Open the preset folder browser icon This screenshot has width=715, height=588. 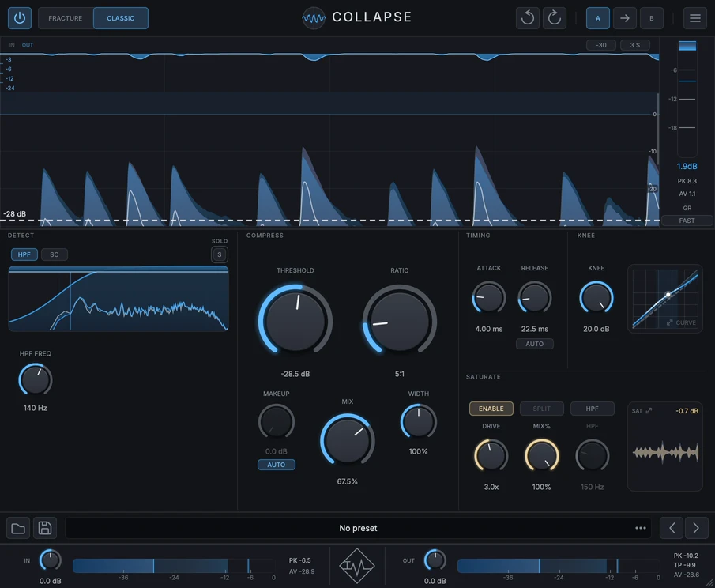(18, 528)
